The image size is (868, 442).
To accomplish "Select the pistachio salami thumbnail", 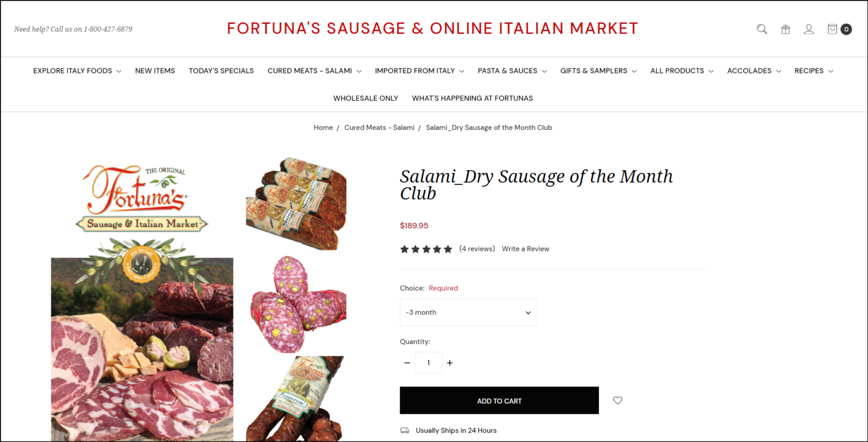I will pos(296,304).
